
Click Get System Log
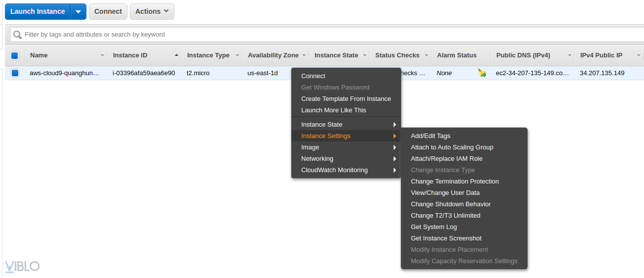tap(434, 227)
